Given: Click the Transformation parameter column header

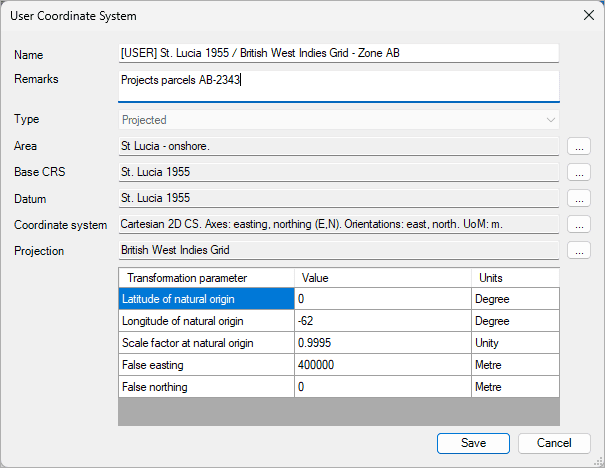Looking at the screenshot, I should (x=206, y=277).
